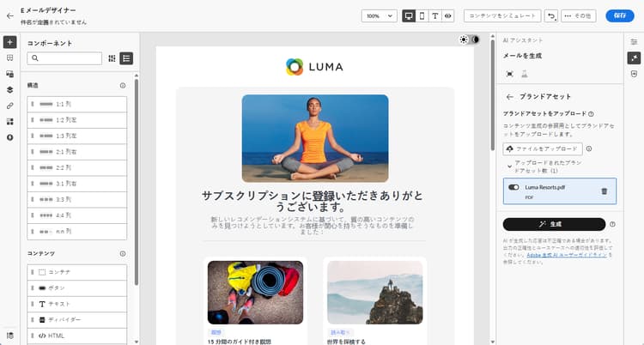The height and width of the screenshot is (345, 644).
Task: Open the links icon in left rail
Action: tap(9, 106)
